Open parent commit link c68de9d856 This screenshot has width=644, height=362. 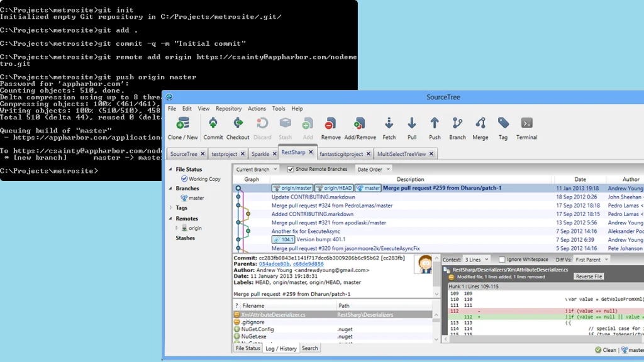coord(308,264)
